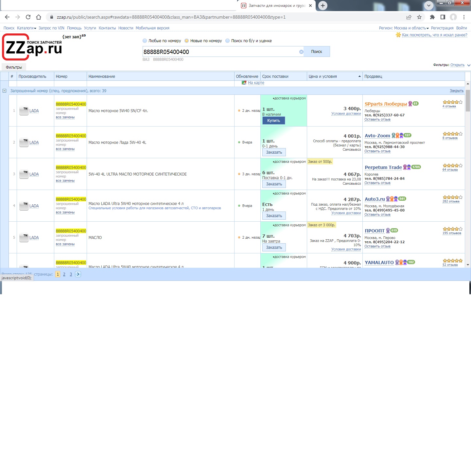This screenshot has width=471, height=476.
Task: Collapse the Запрошенный номер group
Action: click(x=5, y=91)
